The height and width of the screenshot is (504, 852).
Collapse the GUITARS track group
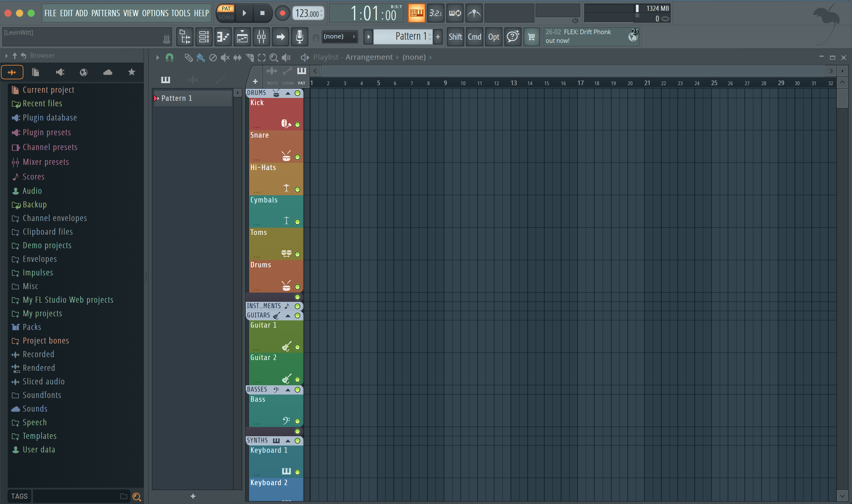click(288, 315)
